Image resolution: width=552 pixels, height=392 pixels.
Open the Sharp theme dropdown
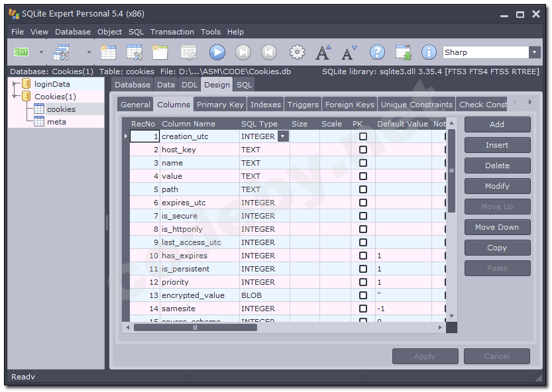[x=534, y=52]
